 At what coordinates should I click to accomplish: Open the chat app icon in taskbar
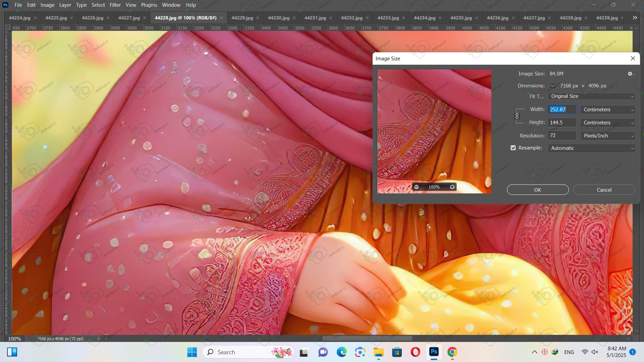[323, 352]
